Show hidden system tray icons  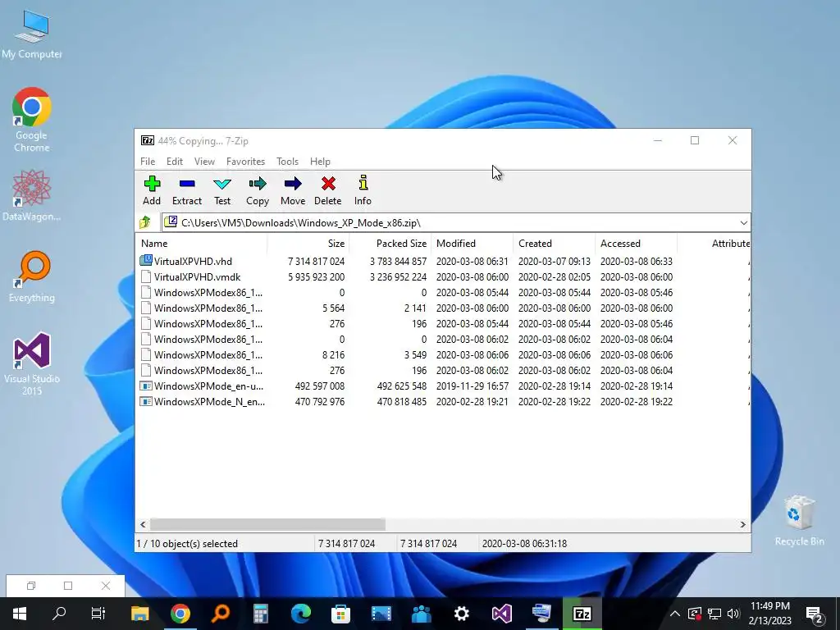pos(675,614)
